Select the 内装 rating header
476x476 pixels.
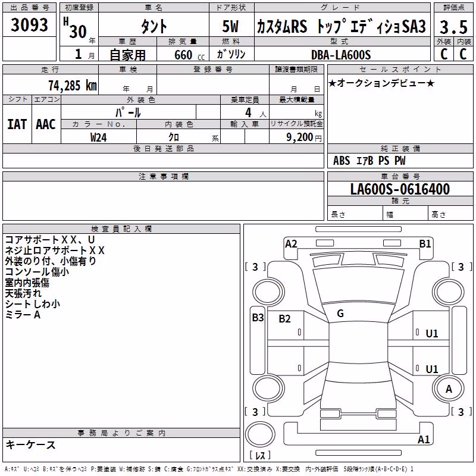(464, 42)
